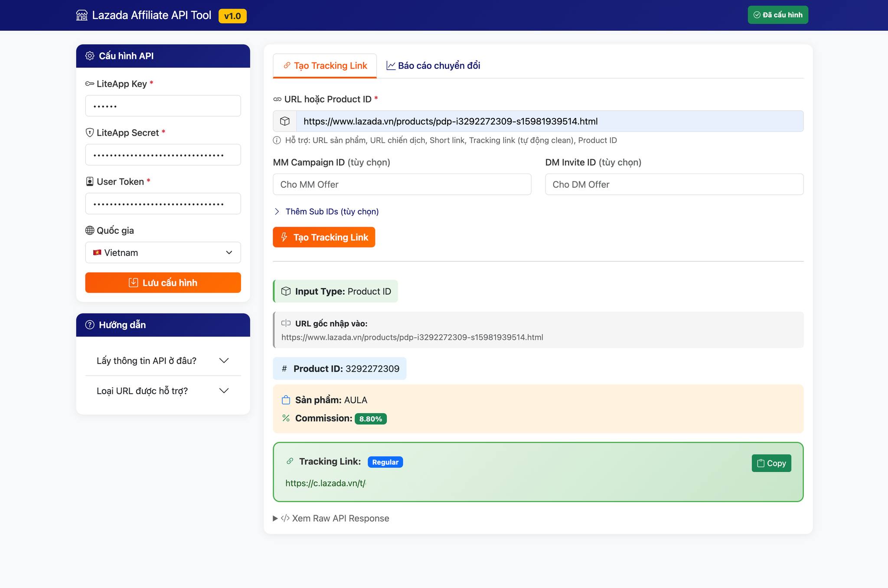Image resolution: width=888 pixels, height=588 pixels.
Task: Click the hash icon beside Product ID
Action: click(284, 369)
